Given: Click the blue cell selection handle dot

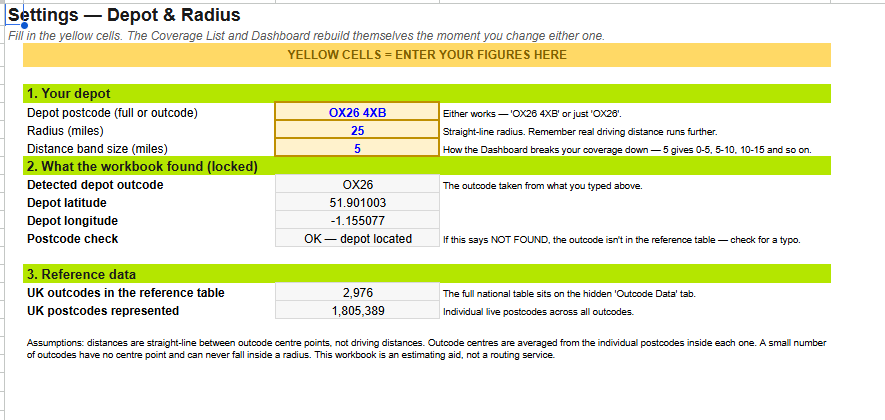Looking at the screenshot, I should (24, 25).
